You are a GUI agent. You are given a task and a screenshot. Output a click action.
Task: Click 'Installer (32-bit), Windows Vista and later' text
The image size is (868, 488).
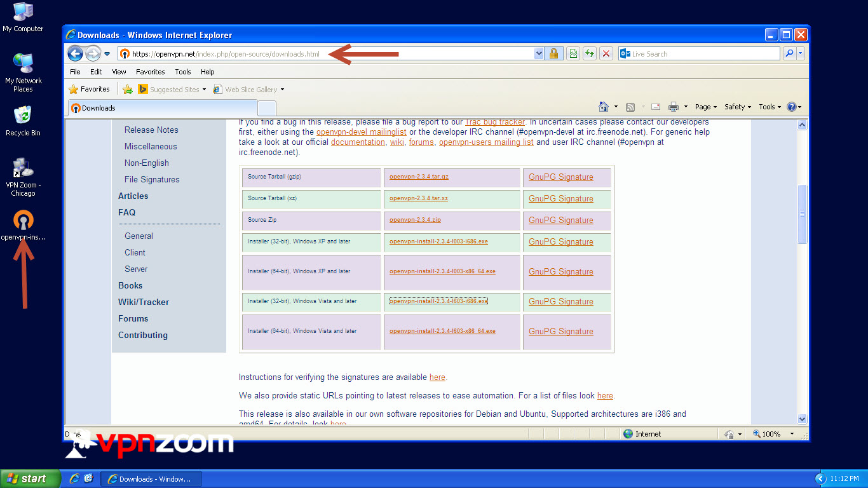(x=302, y=301)
